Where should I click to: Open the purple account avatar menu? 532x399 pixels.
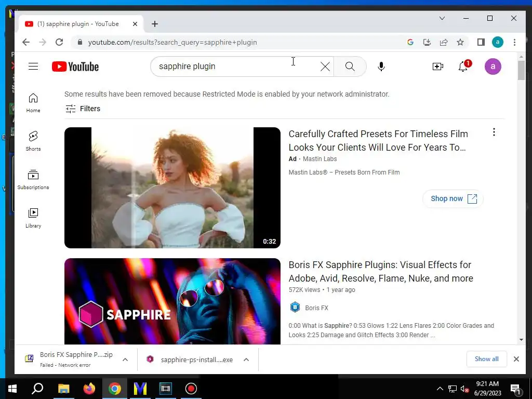tap(493, 66)
